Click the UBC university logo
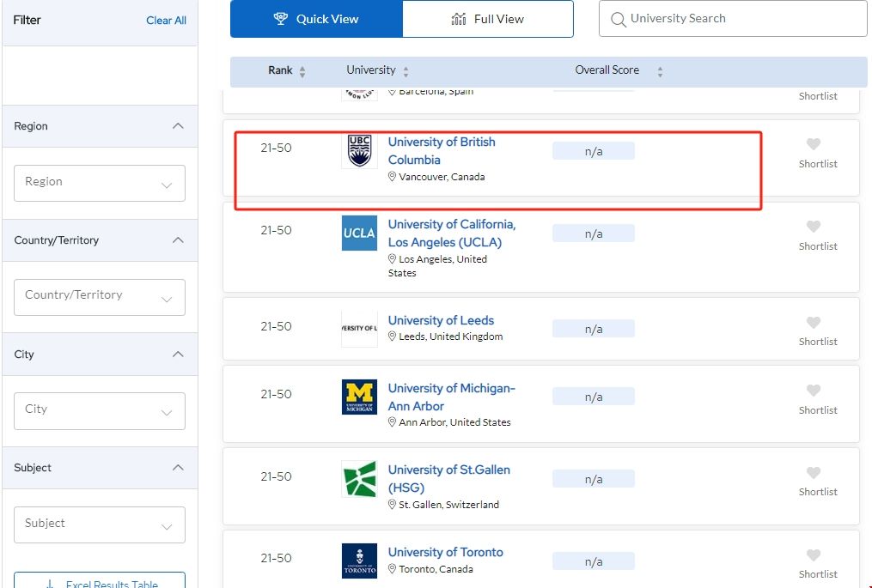Screen dimensions: 872x588 [359, 150]
